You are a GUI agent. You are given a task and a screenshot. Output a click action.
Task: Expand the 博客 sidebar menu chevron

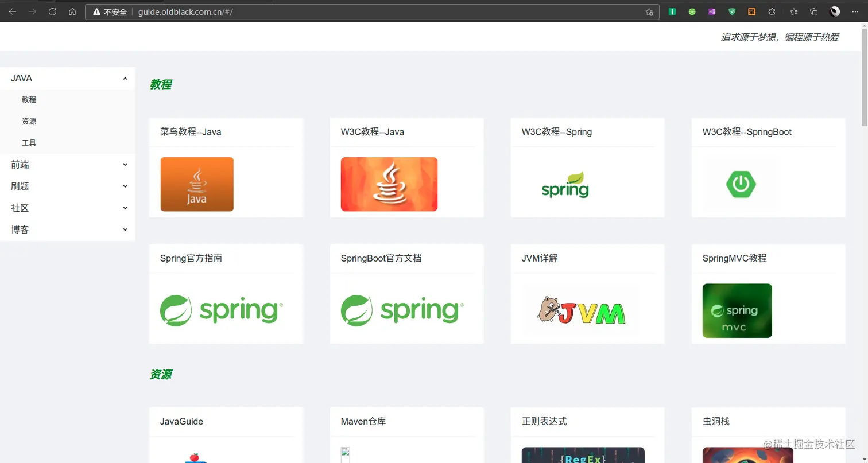[x=125, y=230]
